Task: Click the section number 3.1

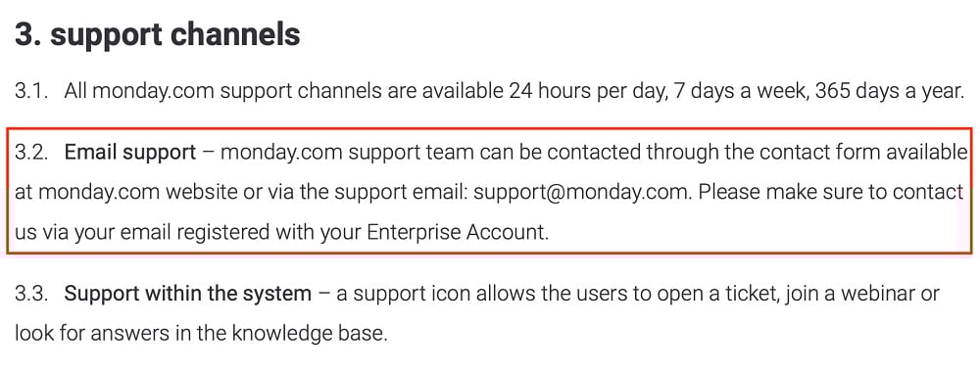Action: pyautogui.click(x=31, y=91)
